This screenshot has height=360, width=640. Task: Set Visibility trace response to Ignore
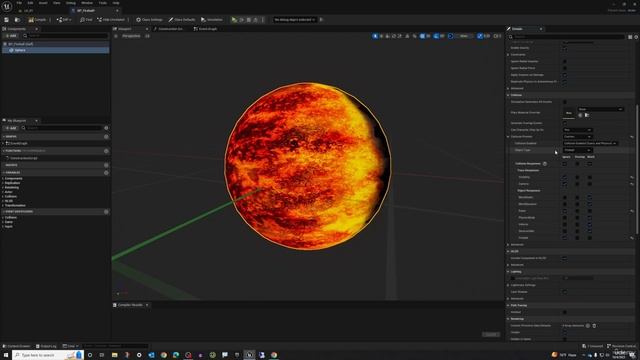coord(565,177)
